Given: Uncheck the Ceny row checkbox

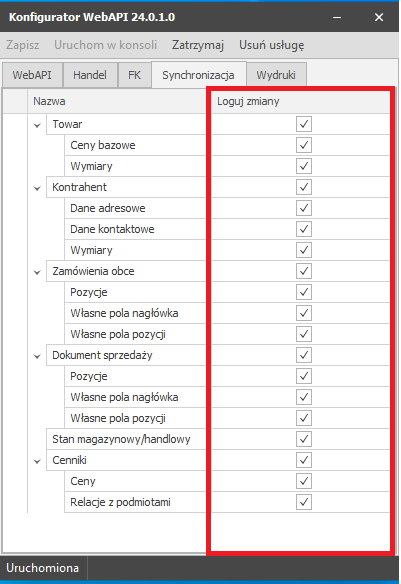Looking at the screenshot, I should 304,481.
